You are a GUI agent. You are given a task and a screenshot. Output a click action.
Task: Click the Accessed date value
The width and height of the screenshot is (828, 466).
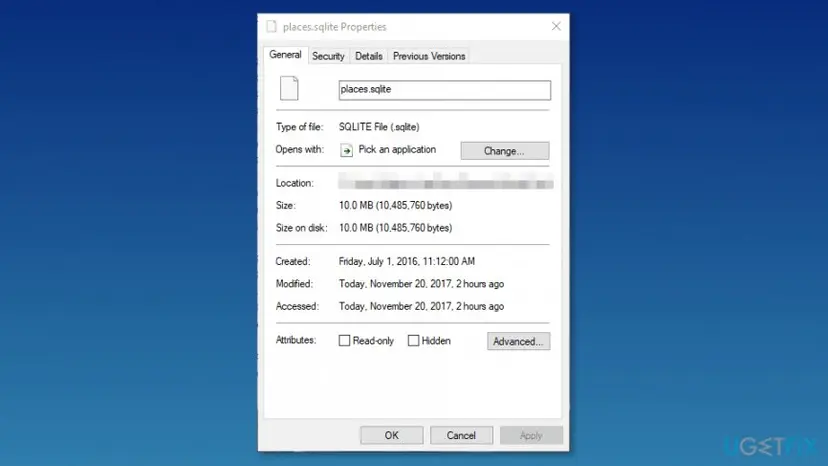421,306
